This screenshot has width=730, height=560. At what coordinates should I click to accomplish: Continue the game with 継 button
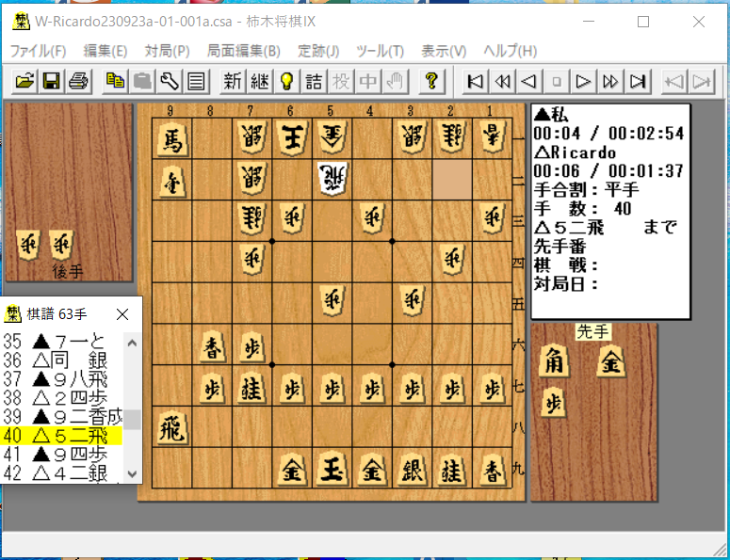tap(260, 82)
